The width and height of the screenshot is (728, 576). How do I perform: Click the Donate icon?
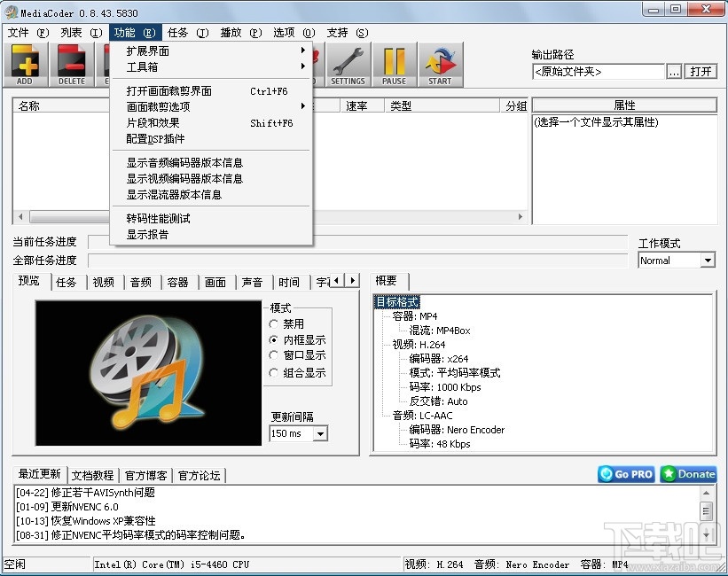[687, 474]
